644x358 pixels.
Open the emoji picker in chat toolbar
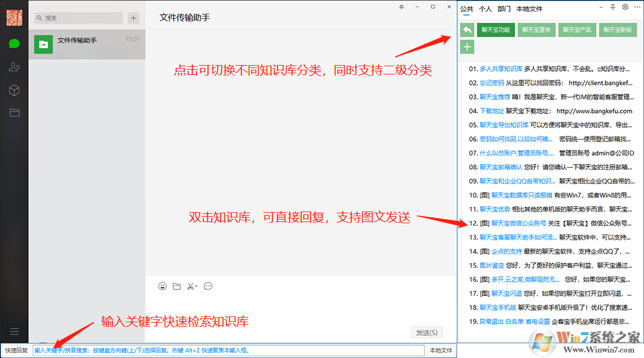coord(163,286)
